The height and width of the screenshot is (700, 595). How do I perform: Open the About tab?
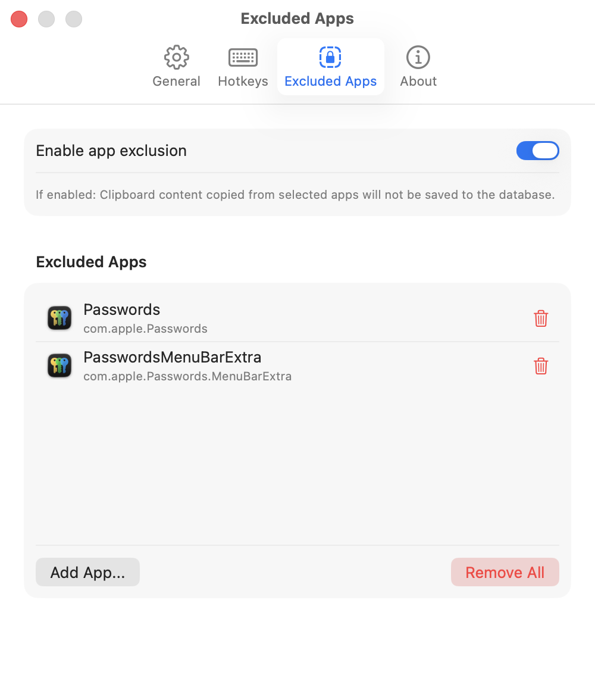418,67
